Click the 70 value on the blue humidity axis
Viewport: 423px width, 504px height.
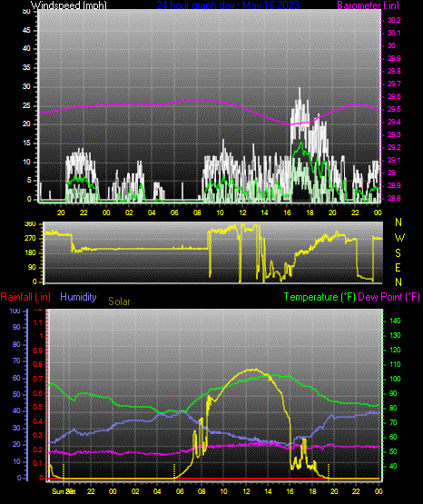pyautogui.click(x=16, y=361)
